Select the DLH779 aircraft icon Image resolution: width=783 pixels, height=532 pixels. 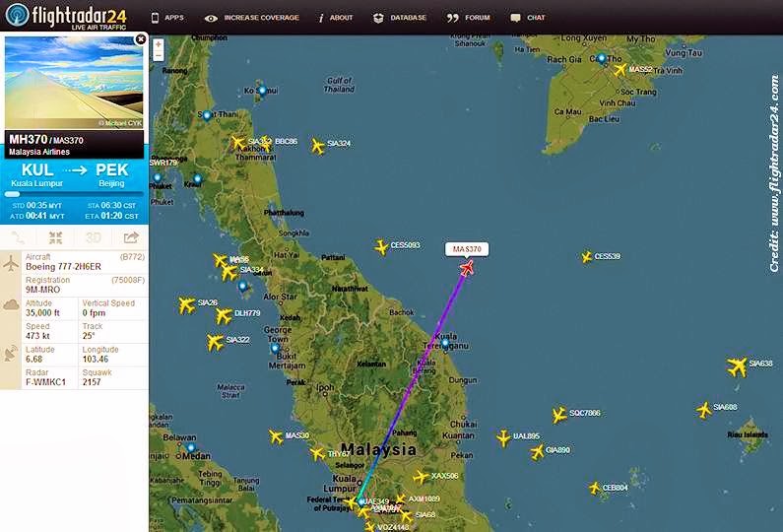point(225,315)
